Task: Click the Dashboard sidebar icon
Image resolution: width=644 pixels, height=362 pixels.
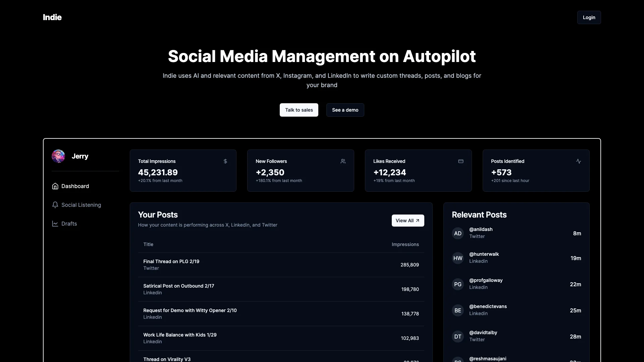Action: pos(55,186)
